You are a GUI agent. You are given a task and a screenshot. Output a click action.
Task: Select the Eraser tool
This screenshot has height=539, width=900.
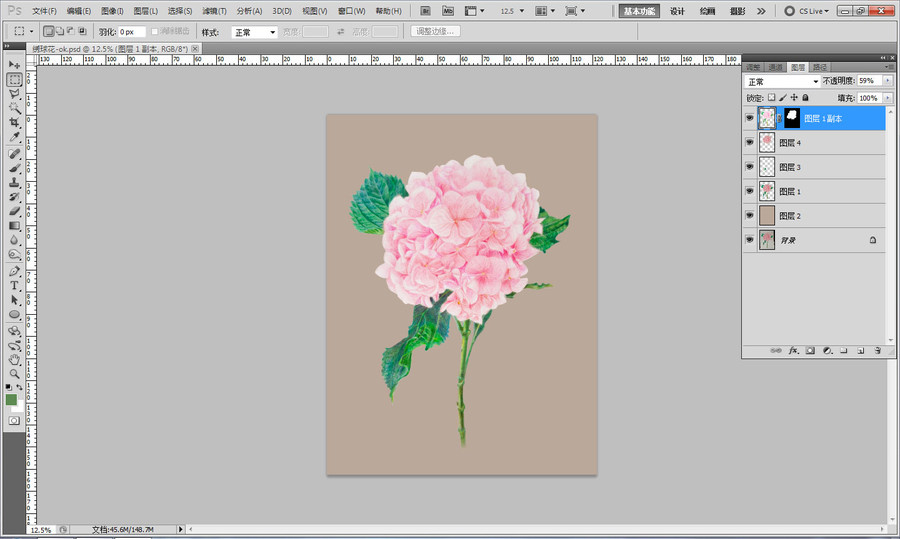click(14, 211)
